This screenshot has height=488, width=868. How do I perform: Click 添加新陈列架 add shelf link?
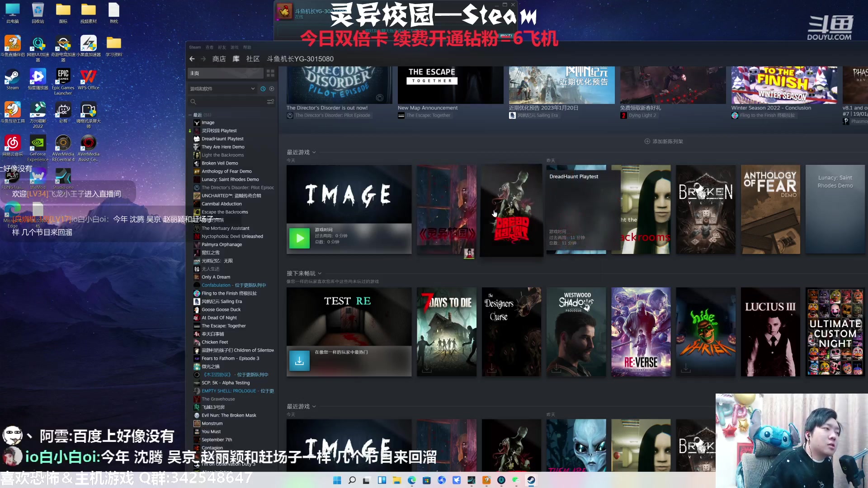(663, 141)
